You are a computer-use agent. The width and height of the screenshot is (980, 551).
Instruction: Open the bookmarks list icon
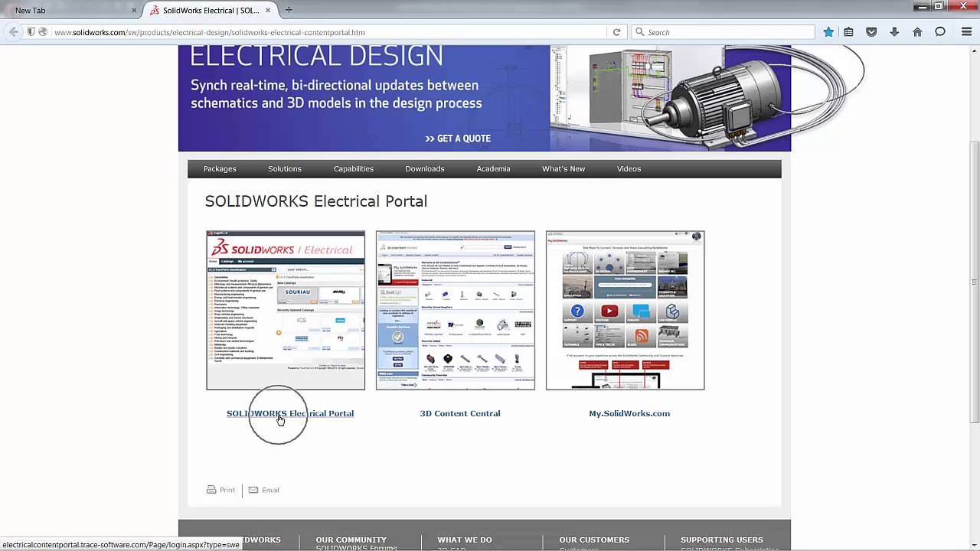848,32
